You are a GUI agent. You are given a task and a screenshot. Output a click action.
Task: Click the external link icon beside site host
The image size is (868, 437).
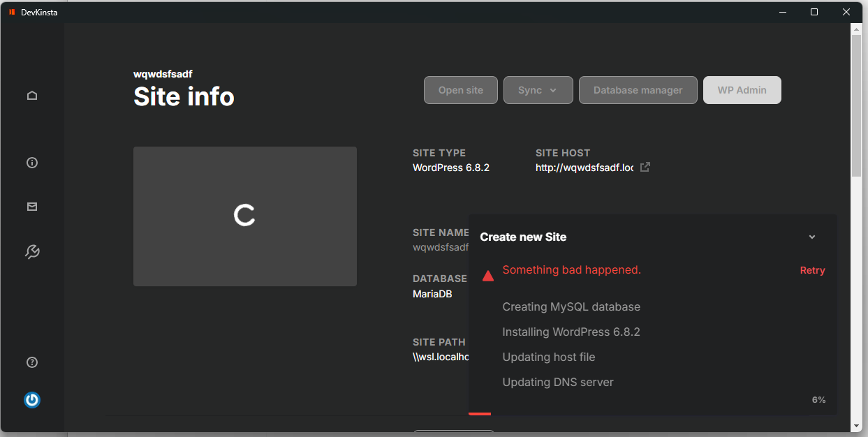point(645,167)
